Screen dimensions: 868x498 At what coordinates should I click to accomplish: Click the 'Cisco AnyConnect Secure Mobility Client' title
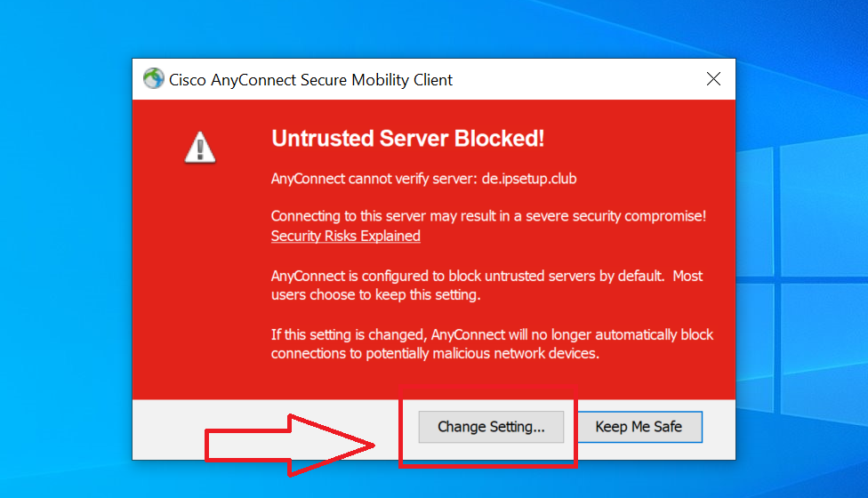(x=310, y=80)
